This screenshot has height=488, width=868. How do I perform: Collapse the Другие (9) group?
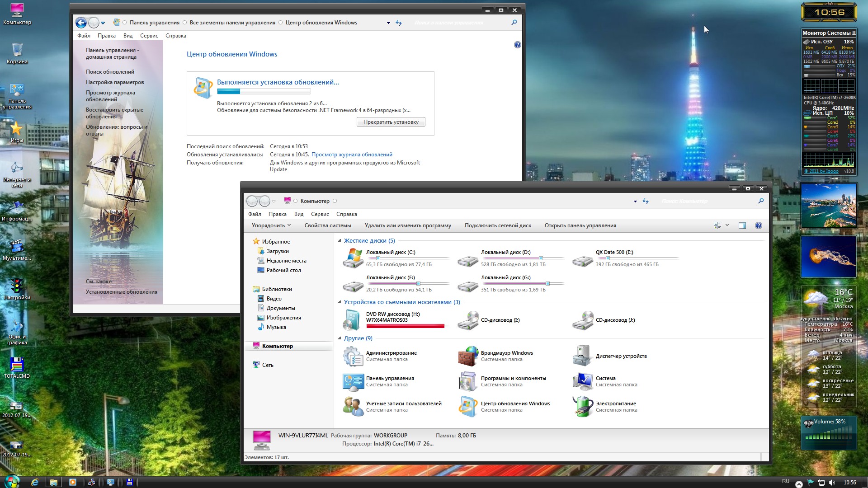pos(340,338)
